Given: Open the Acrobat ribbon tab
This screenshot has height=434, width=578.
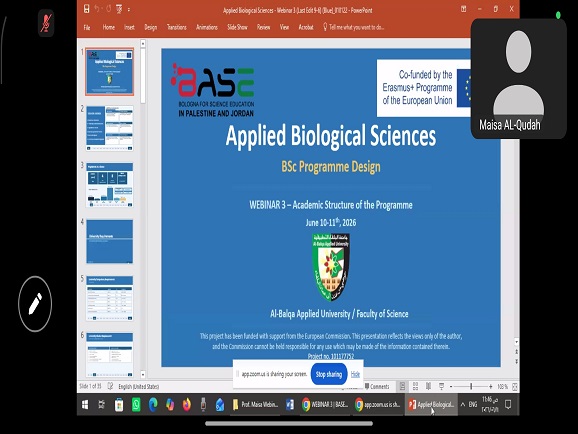Looking at the screenshot, I should pyautogui.click(x=306, y=27).
